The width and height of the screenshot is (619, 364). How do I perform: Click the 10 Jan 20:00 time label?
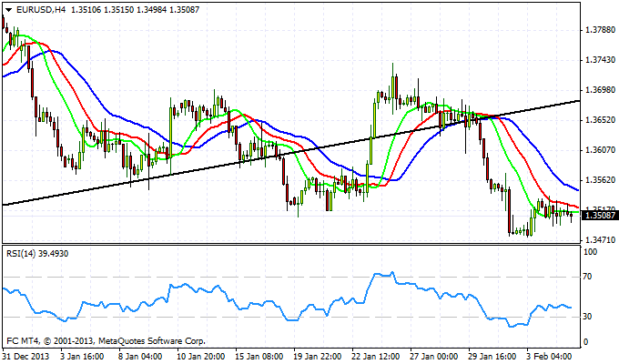pyautogui.click(x=201, y=356)
